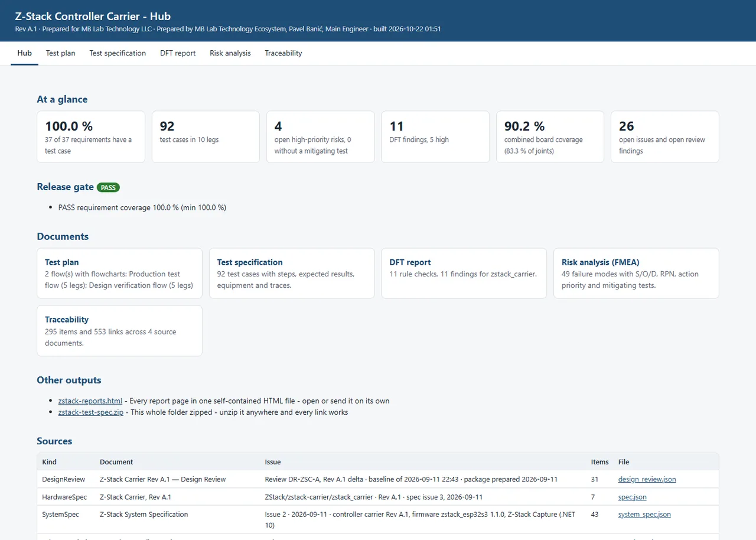Open design_review.json source file
This screenshot has width=756, height=540.
click(647, 479)
